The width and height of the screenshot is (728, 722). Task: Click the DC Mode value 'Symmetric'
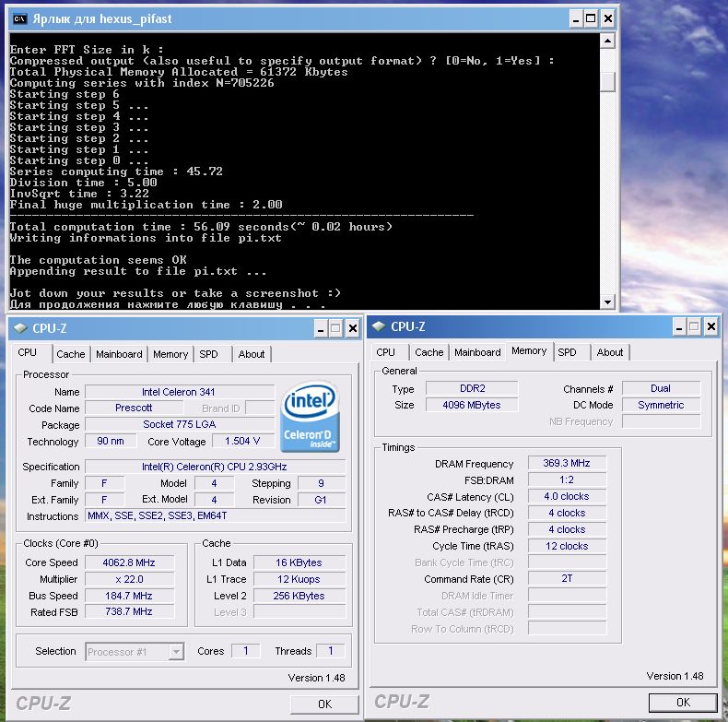661,405
